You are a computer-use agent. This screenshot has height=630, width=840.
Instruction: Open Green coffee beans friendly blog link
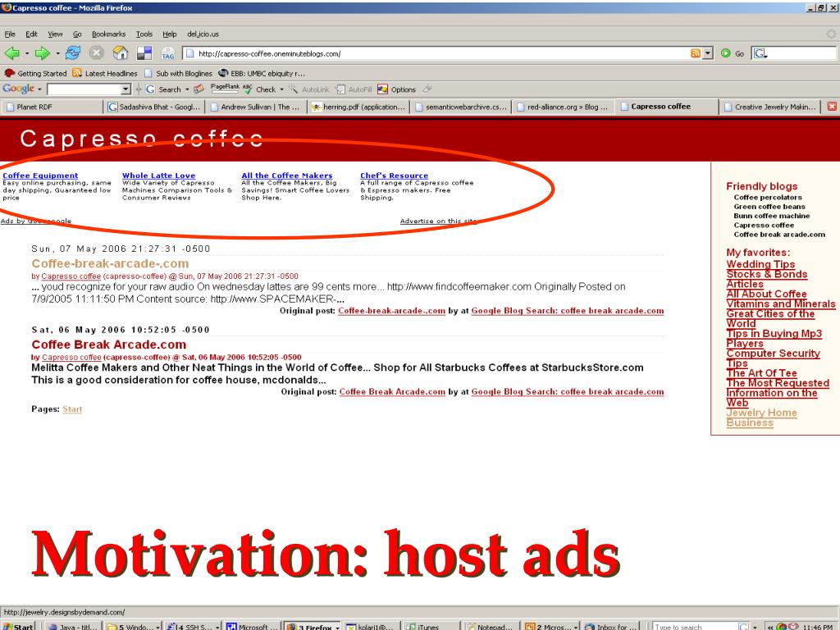click(769, 206)
